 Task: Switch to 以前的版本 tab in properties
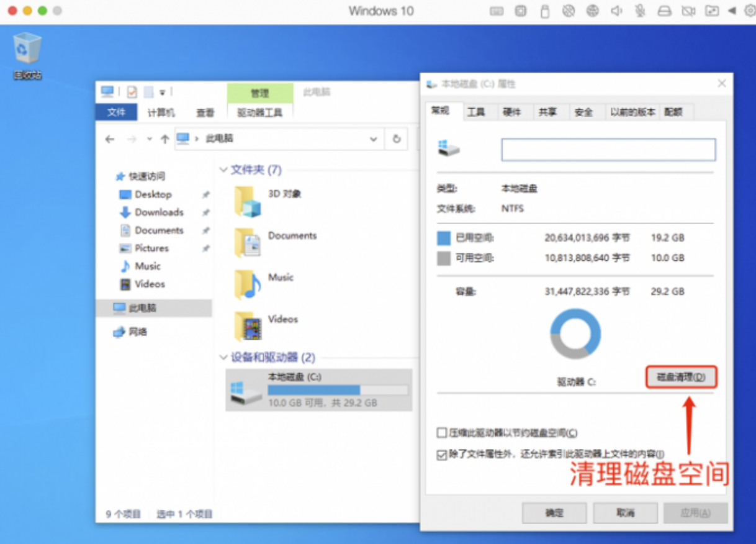click(x=632, y=112)
